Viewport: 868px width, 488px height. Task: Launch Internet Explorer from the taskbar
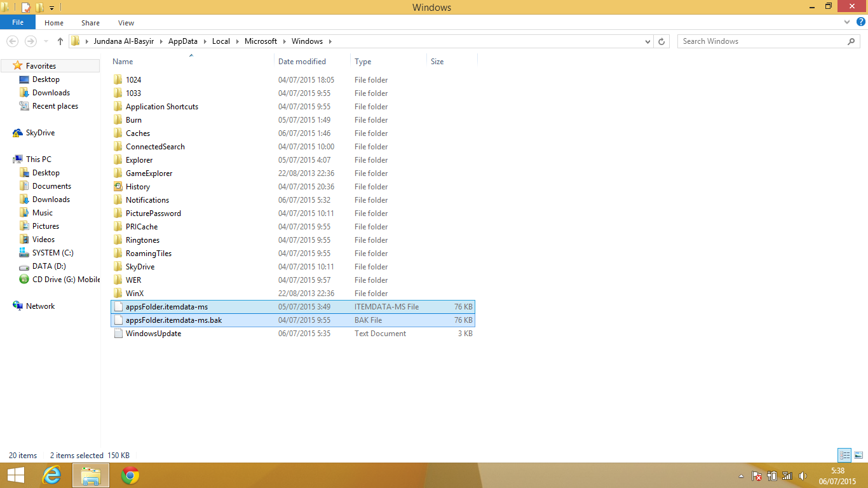[x=52, y=475]
